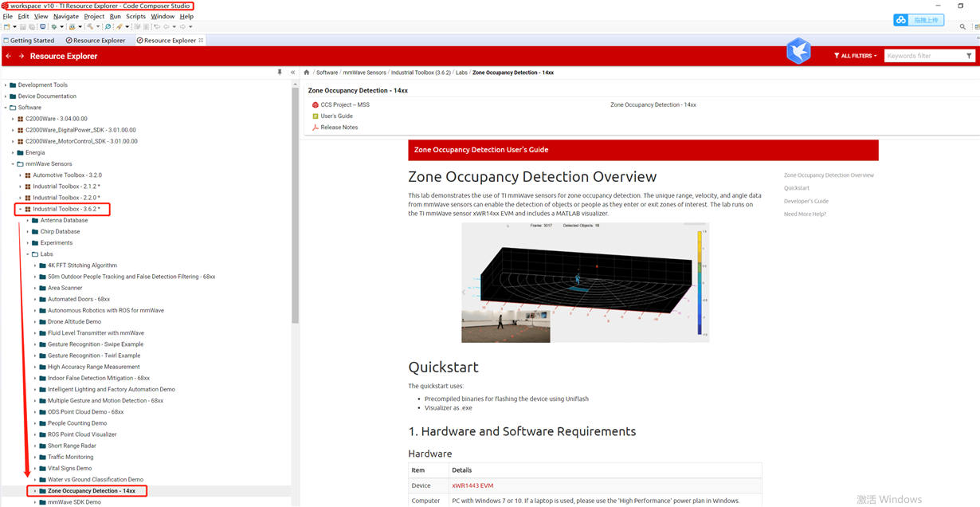This screenshot has width=980, height=507.
Task: Click the Build hammer toolbar icon
Action: (x=90, y=26)
